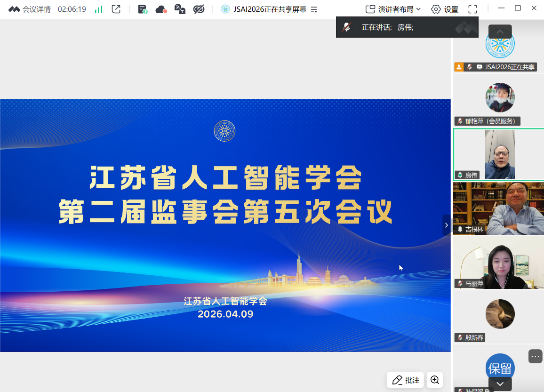The height and width of the screenshot is (392, 544).
Task: Open the three-dots more options on video tile
Action: click(535, 356)
